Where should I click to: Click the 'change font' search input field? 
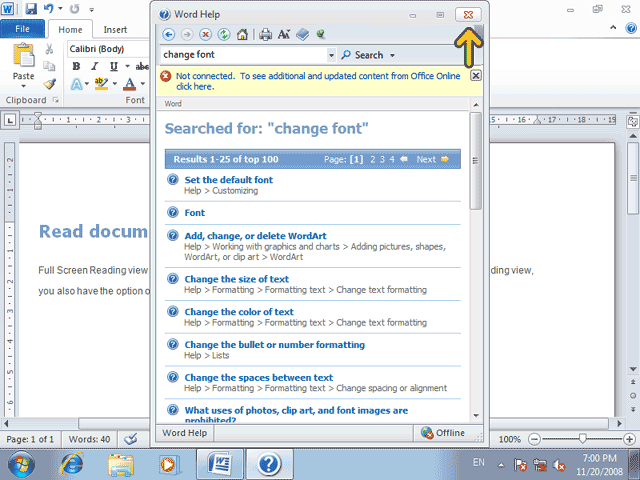point(244,55)
